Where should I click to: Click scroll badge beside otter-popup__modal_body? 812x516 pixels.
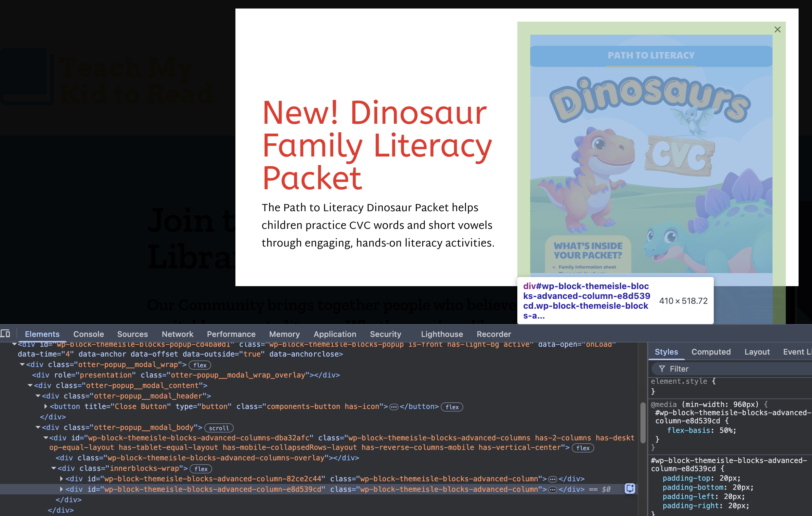point(219,428)
